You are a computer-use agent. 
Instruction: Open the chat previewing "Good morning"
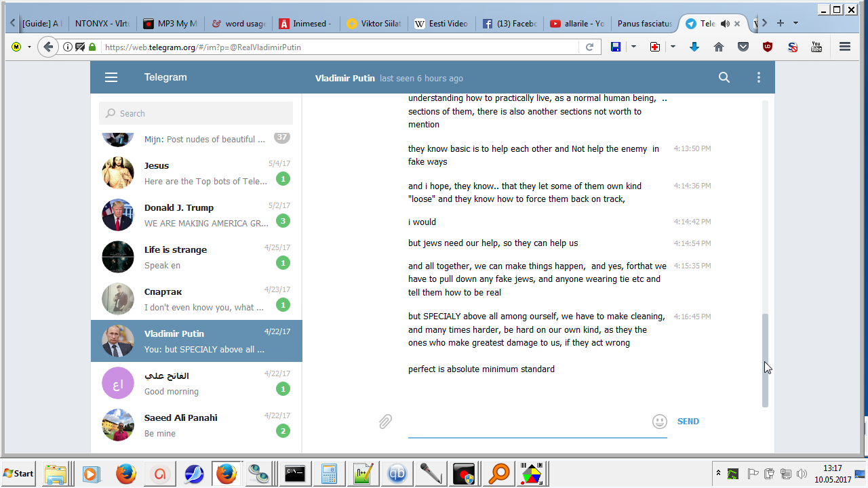click(197, 383)
